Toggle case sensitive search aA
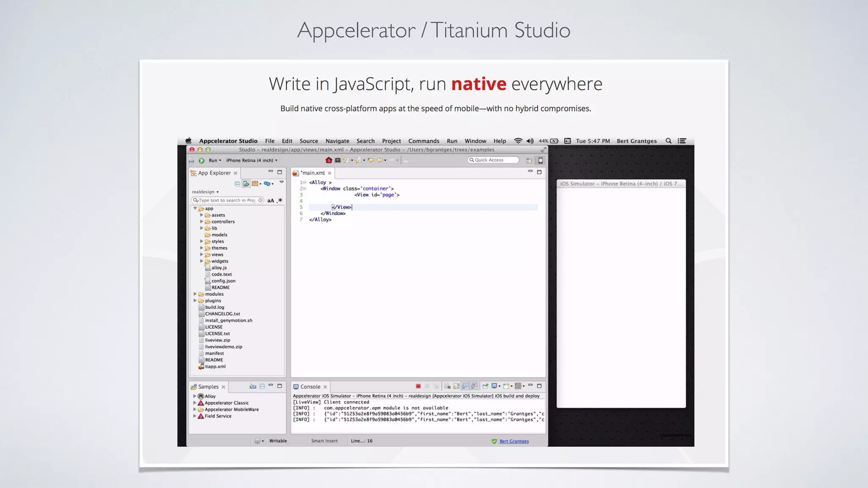 pos(270,200)
